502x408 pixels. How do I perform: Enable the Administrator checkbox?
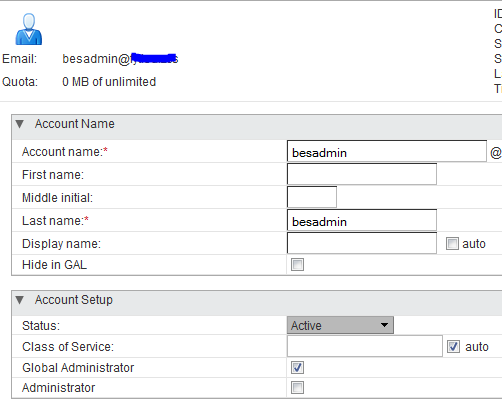[x=297, y=388]
